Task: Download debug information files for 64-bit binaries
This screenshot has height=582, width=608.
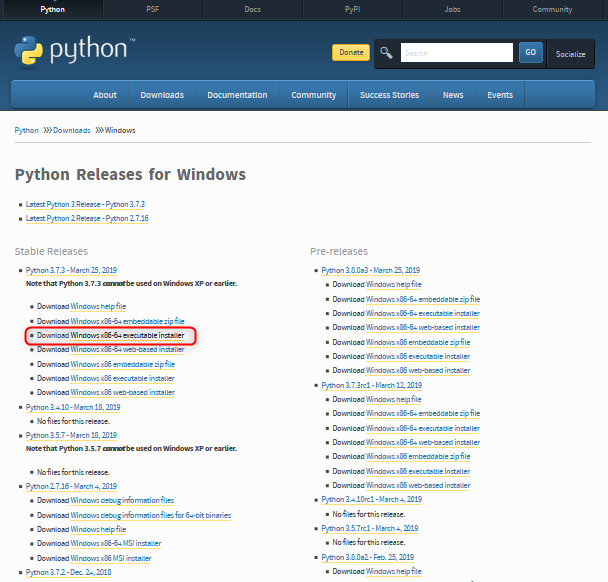Action: point(150,515)
